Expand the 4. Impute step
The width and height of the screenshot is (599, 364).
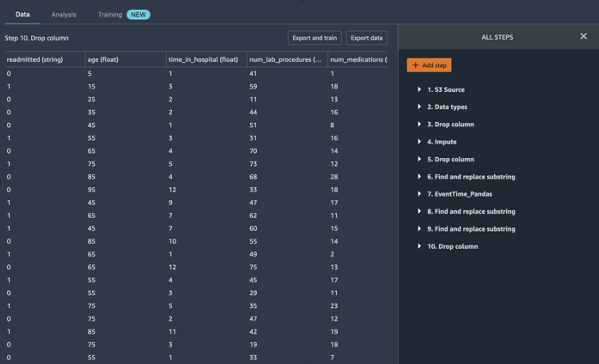pyautogui.click(x=419, y=142)
